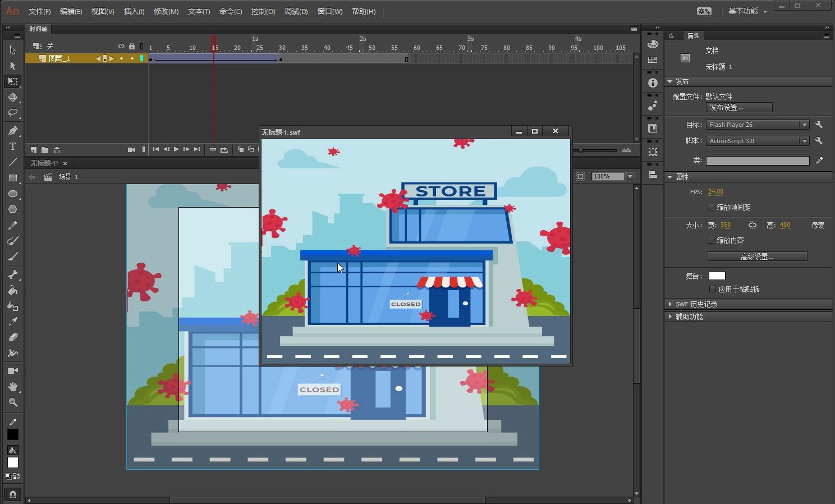The image size is (835, 504).
Task: Click the 发布设置 button
Action: coord(739,107)
